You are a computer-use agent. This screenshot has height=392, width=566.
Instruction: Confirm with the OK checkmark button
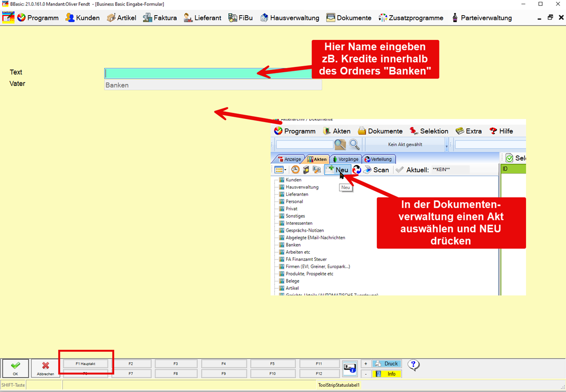15,368
